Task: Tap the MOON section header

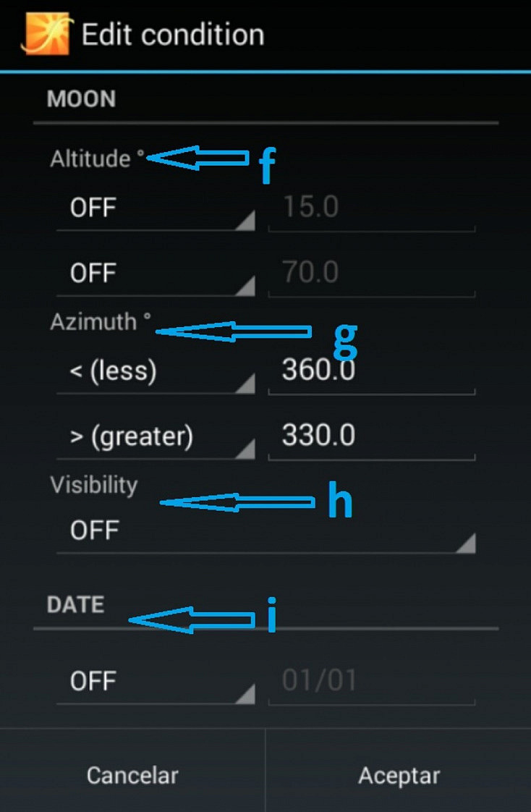Action: [81, 99]
